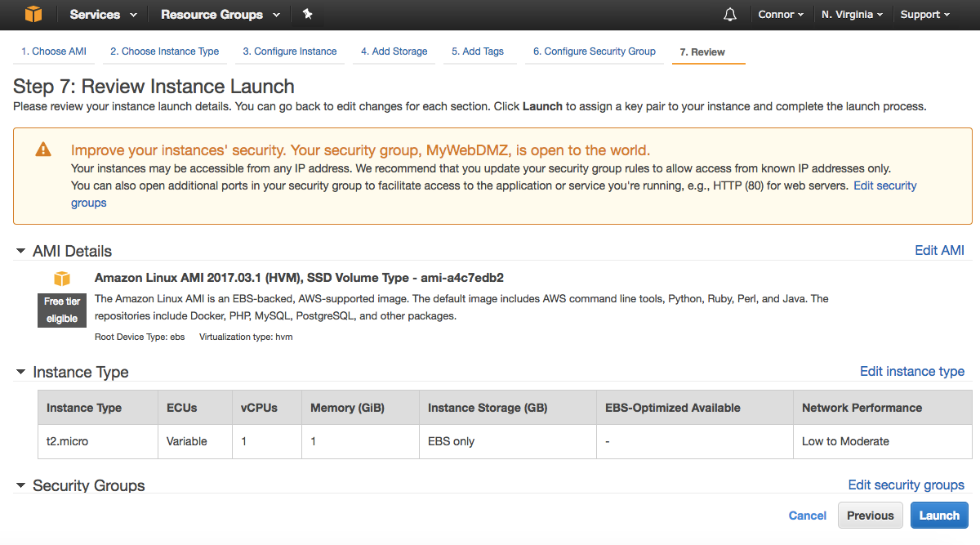This screenshot has width=980, height=545.
Task: Go to the Choose AMI step tab
Action: point(54,51)
